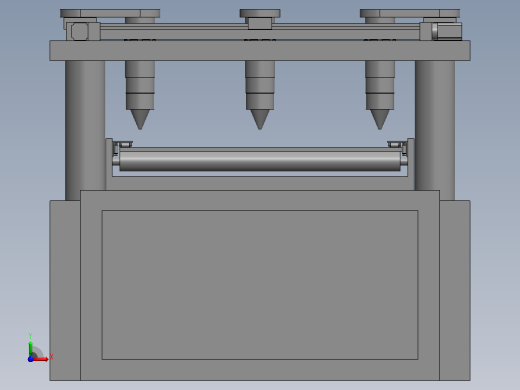Click the recessed front panel face
This screenshot has height=390, width=520.
tap(260, 285)
